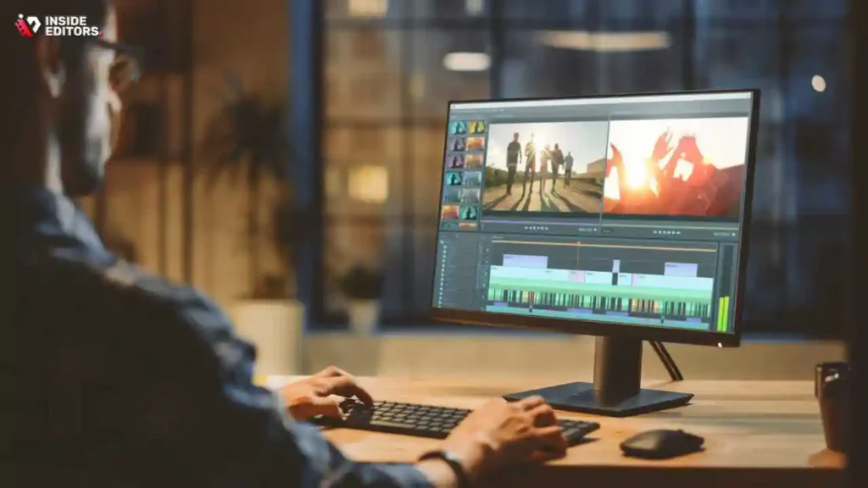Select the small white clip in the timeline middle
This screenshot has height=488, width=868.
tap(616, 266)
